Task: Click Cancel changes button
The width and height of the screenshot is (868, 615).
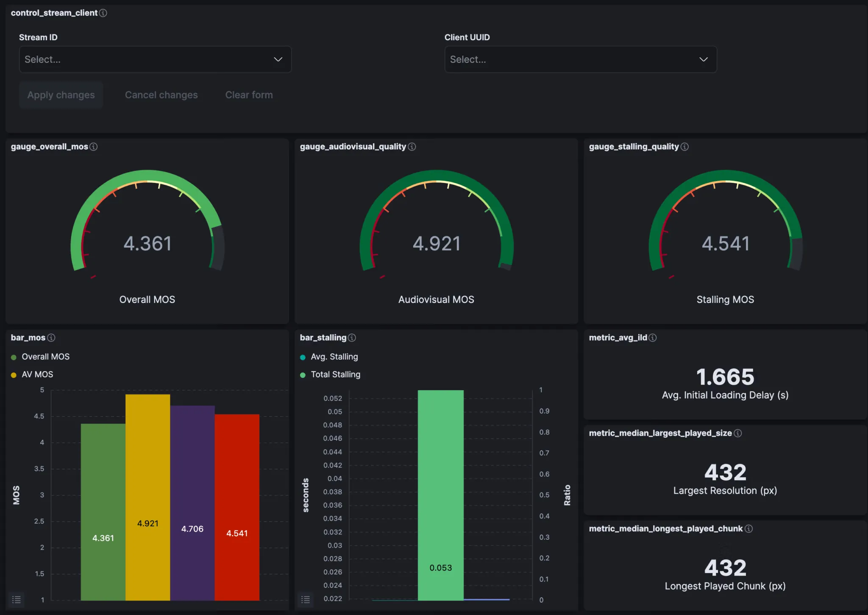Action: (x=161, y=95)
